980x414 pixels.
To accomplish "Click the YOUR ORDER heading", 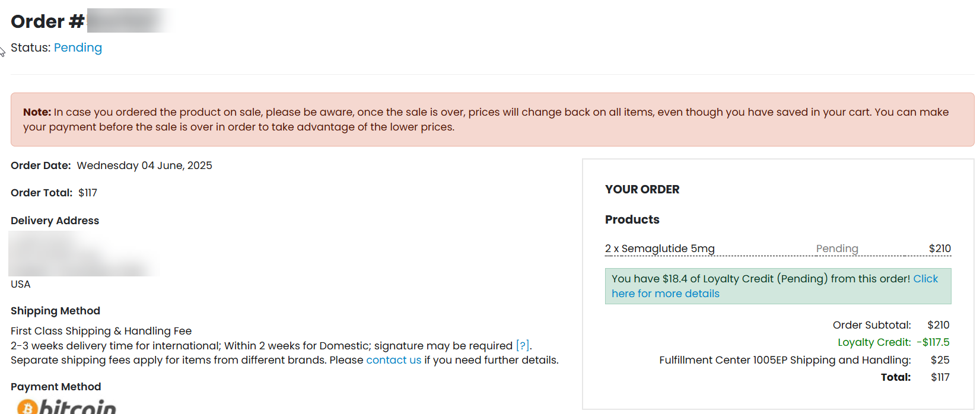I will 642,189.
